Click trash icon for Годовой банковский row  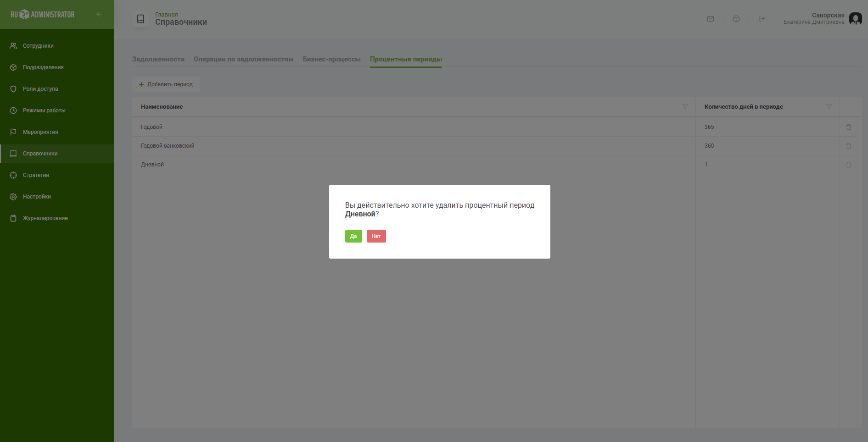coord(848,146)
